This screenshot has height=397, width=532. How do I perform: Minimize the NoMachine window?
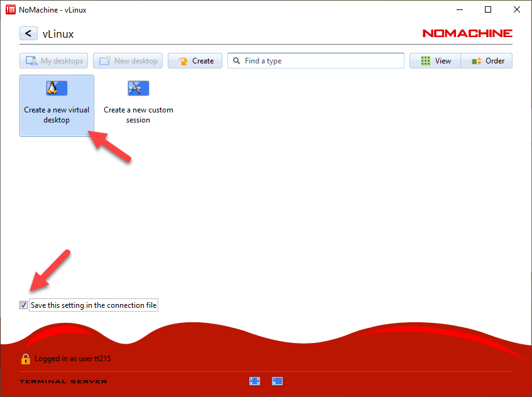tap(460, 9)
